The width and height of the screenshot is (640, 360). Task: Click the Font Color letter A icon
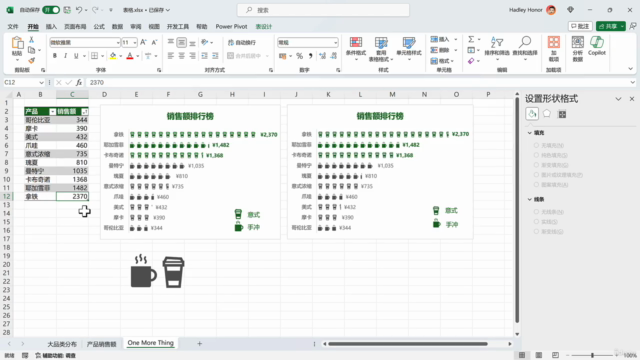(130, 56)
